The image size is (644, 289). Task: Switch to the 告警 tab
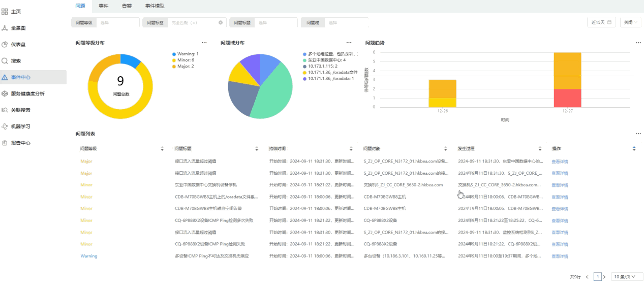coord(127,6)
